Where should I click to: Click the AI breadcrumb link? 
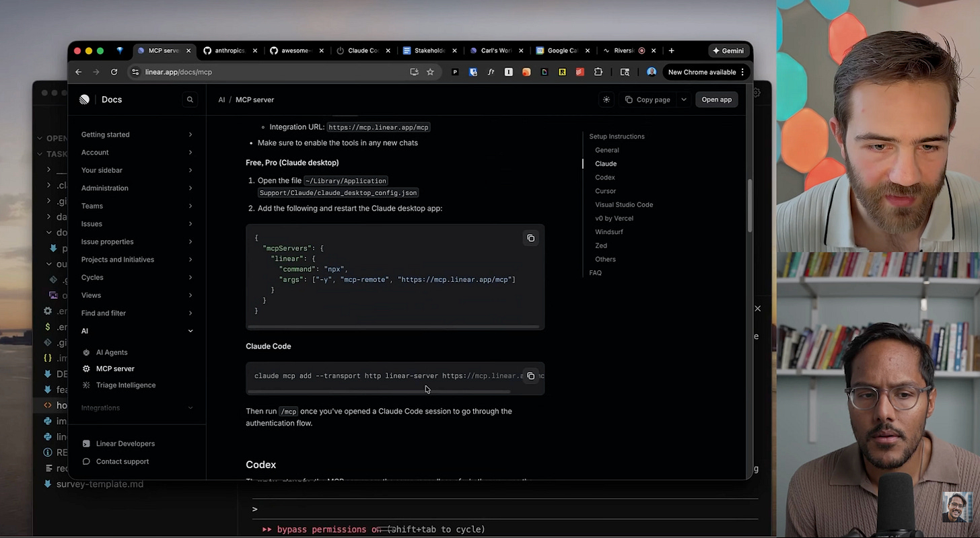pyautogui.click(x=221, y=100)
